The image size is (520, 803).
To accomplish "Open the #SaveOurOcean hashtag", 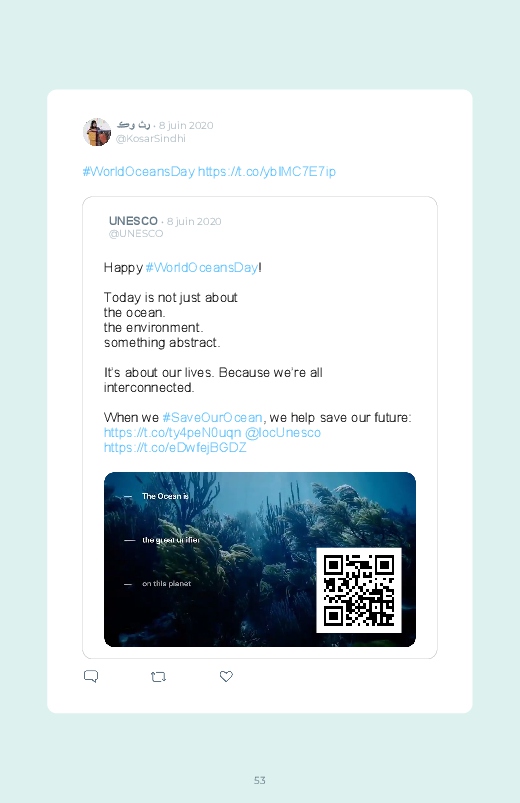I will point(213,418).
